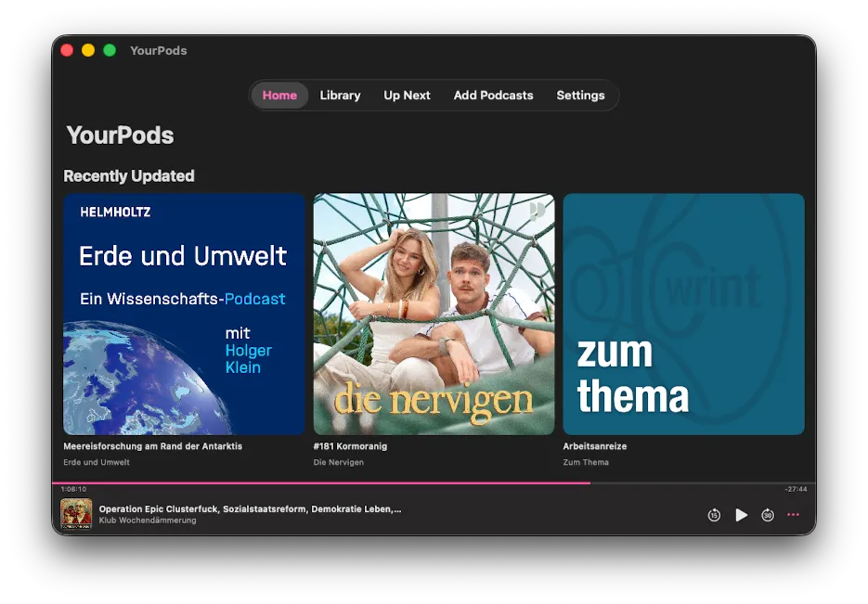The width and height of the screenshot is (868, 604).
Task: Open the Library tab
Action: tap(340, 96)
